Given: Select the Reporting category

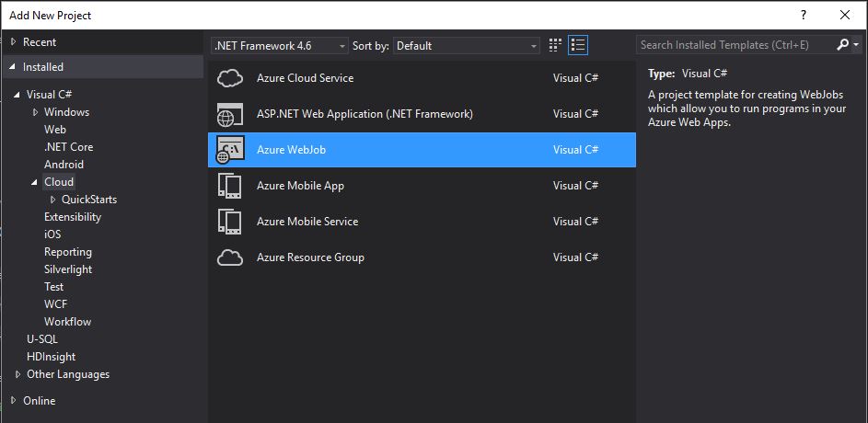Looking at the screenshot, I should click(68, 252).
